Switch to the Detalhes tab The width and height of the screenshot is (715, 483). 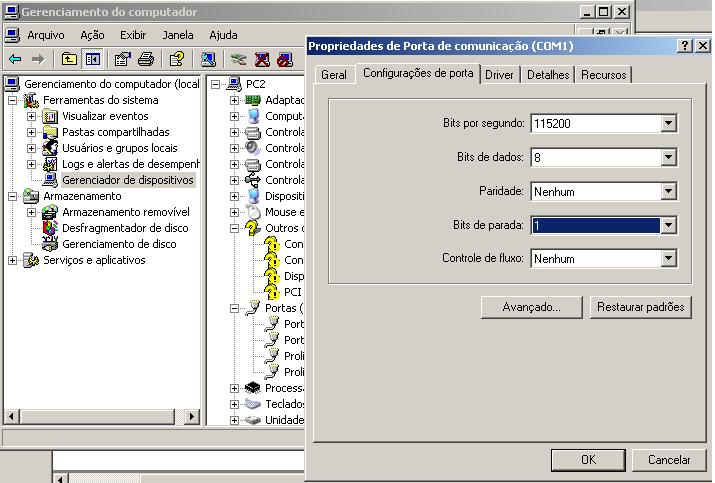coord(548,75)
